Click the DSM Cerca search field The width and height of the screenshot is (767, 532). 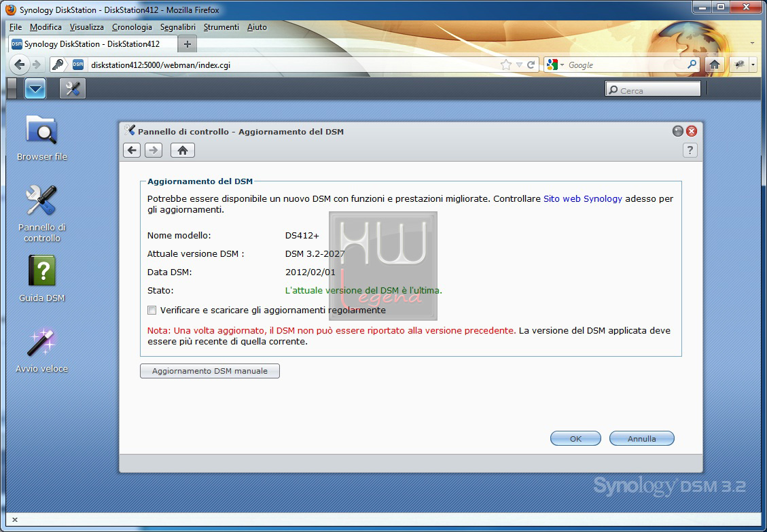[653, 90]
